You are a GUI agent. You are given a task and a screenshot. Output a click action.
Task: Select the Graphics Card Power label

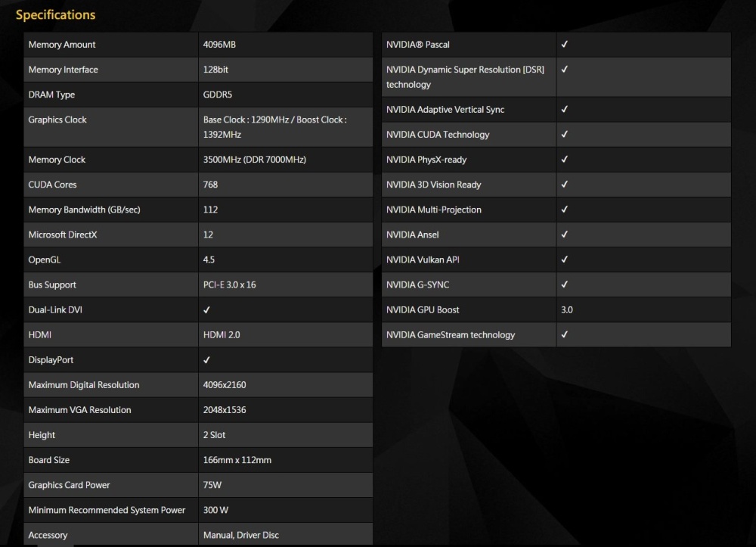pyautogui.click(x=69, y=485)
